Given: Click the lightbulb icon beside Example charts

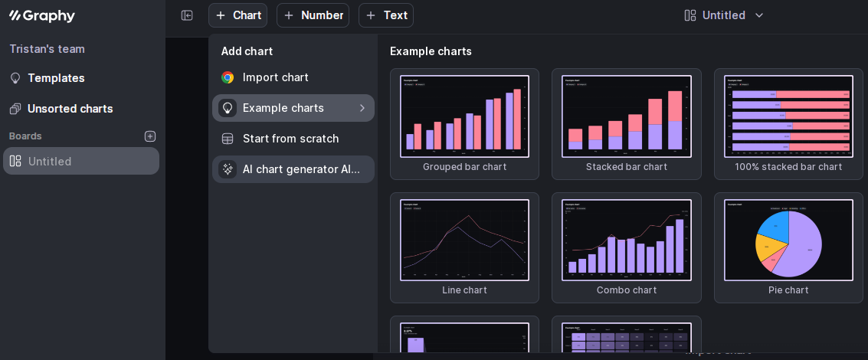Looking at the screenshot, I should pos(228,108).
